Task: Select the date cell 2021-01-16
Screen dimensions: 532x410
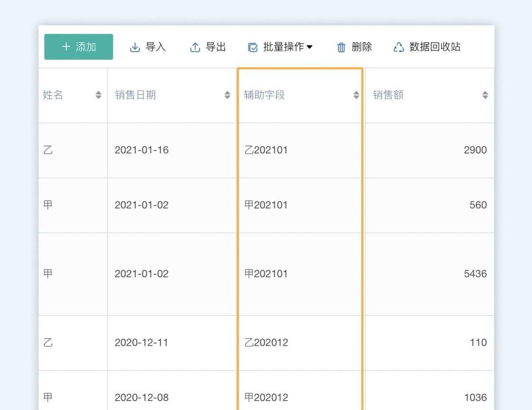Action: [x=142, y=150]
